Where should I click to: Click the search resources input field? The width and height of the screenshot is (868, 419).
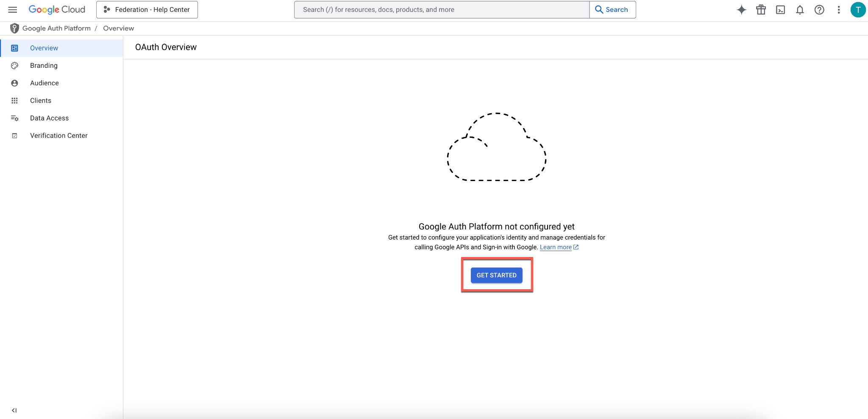tap(441, 9)
